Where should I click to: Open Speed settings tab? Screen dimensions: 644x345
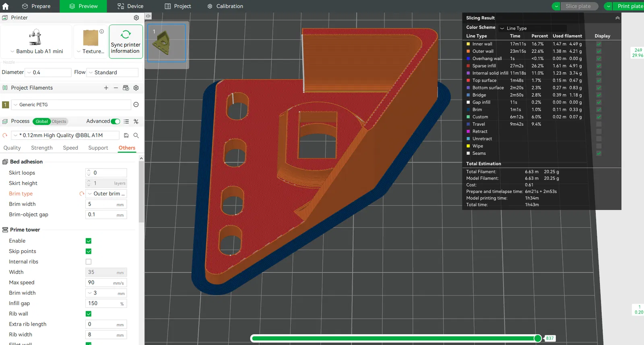[70, 148]
